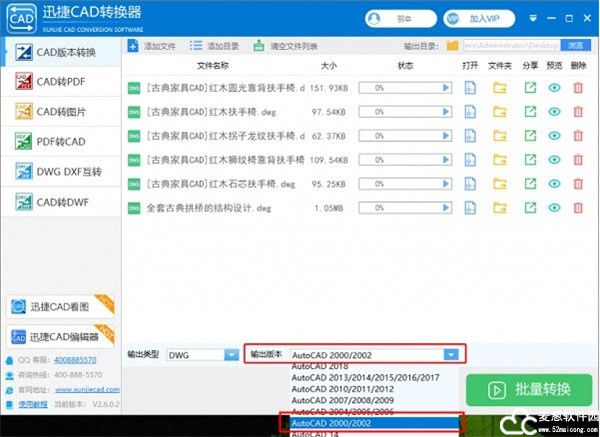
Task: Select DWG DXF互转 option
Action: (61, 172)
